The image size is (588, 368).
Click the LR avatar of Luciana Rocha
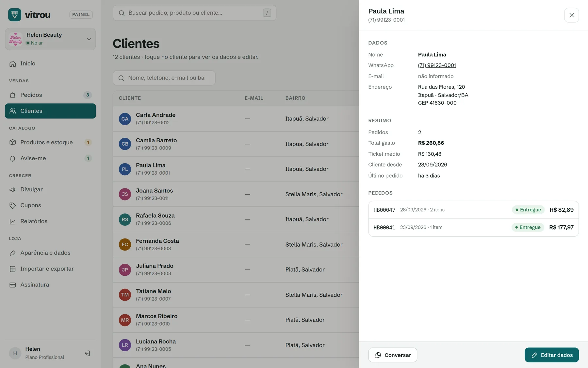point(125,345)
